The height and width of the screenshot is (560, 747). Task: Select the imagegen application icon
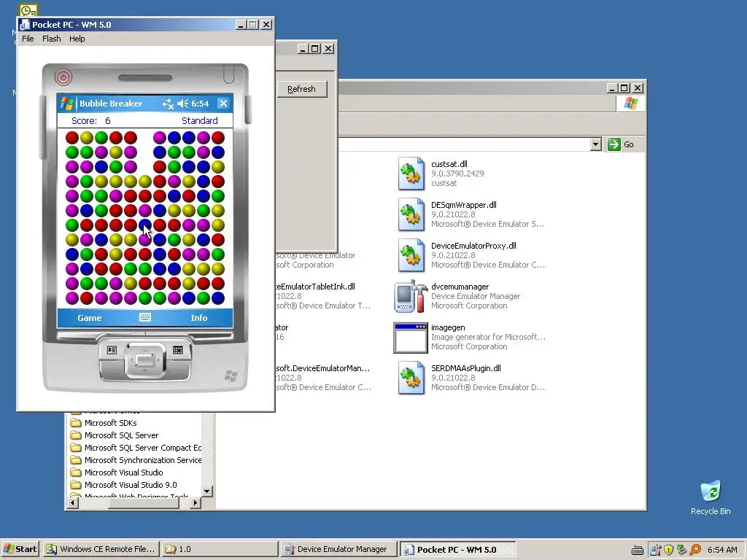point(411,338)
